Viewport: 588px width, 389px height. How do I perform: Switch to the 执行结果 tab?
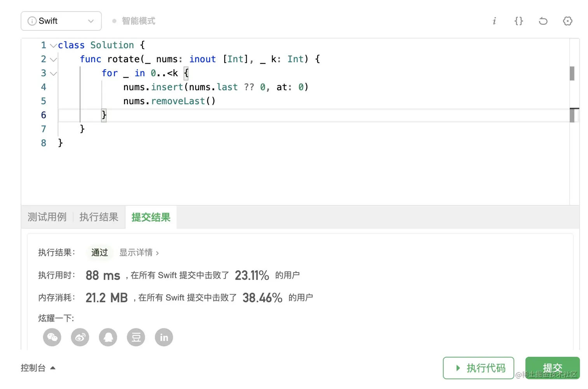point(99,217)
